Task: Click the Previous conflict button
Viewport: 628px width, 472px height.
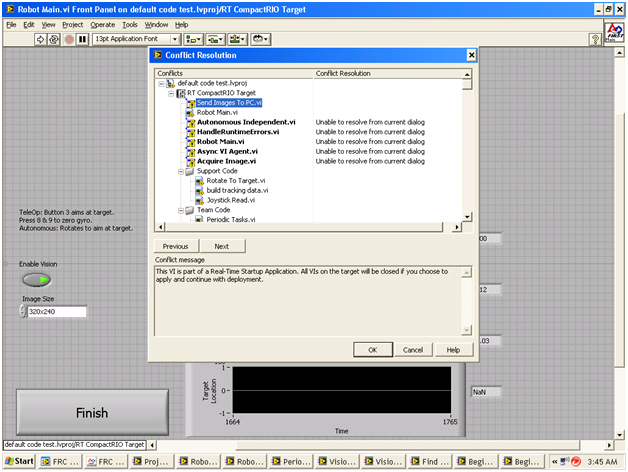Action: point(176,246)
